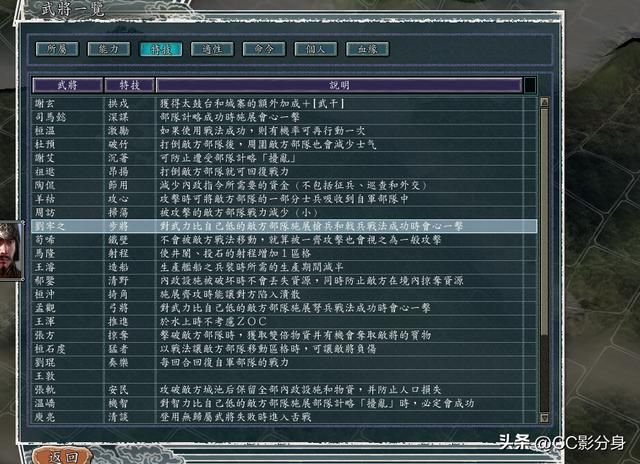Select the highlighted row 劉牢之
Image resolution: width=640 pixels, height=464 pixels.
click(x=65, y=227)
